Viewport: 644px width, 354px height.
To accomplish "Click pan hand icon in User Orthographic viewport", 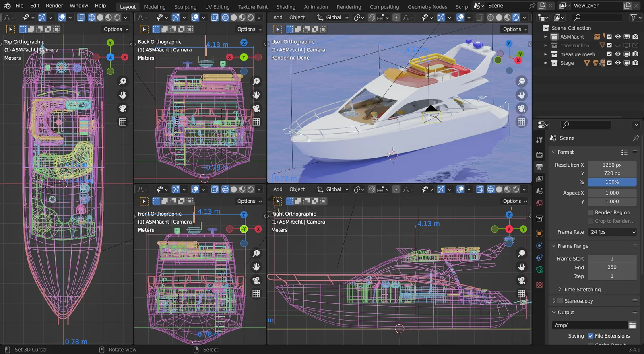I will (522, 95).
